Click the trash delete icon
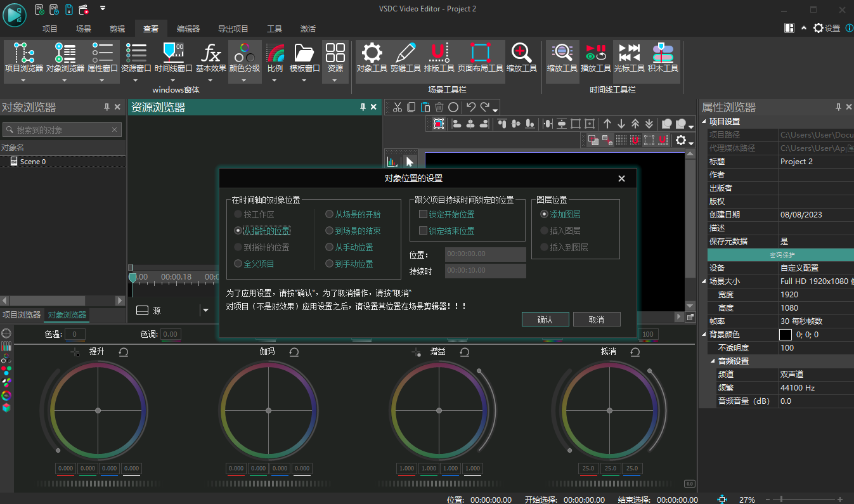Viewport: 854px width, 504px height. point(439,107)
